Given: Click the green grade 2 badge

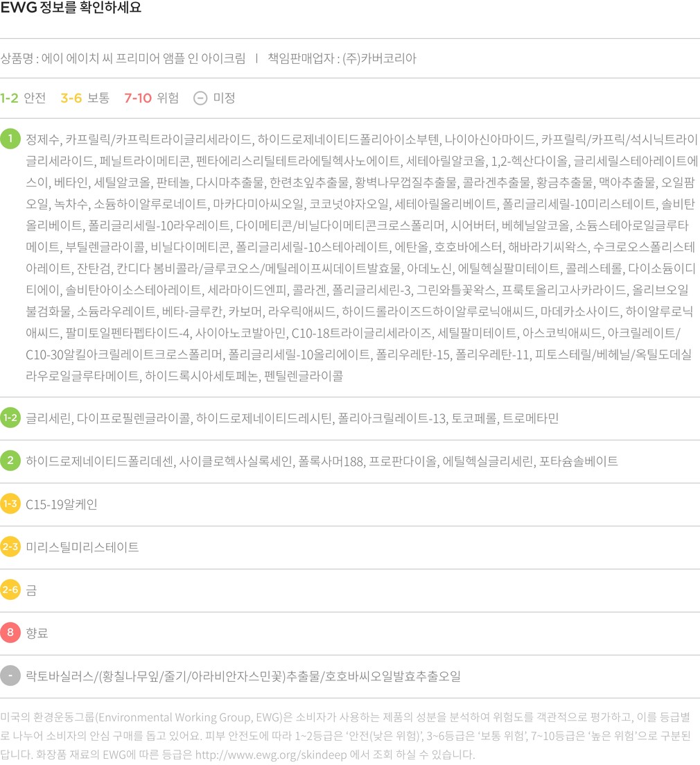Looking at the screenshot, I should coord(10,461).
